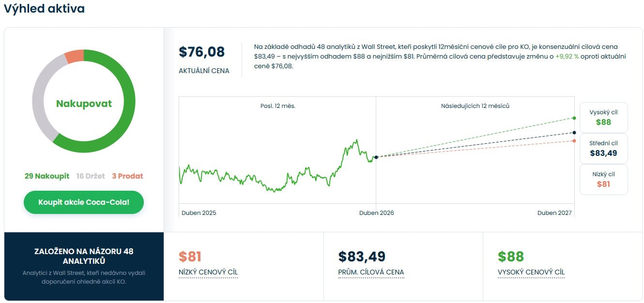Viewport: 644px width, 303px height.
Task: Click the dark average target endpoint dot
Action: click(x=574, y=132)
